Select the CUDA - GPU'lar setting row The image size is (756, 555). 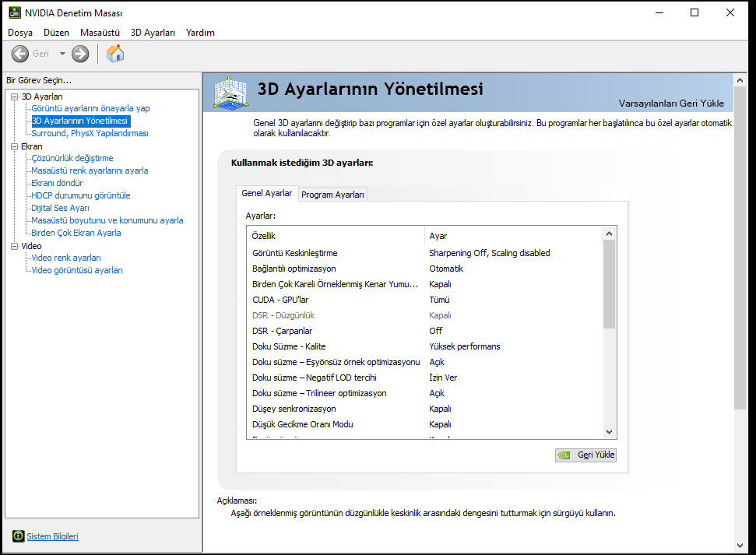tap(424, 300)
